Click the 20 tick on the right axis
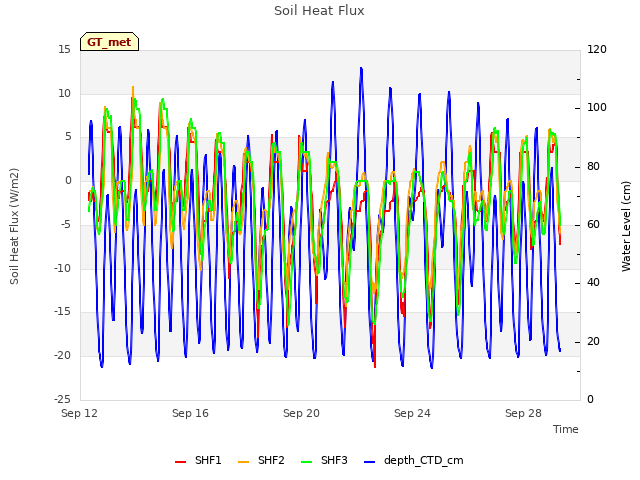 click(x=593, y=341)
